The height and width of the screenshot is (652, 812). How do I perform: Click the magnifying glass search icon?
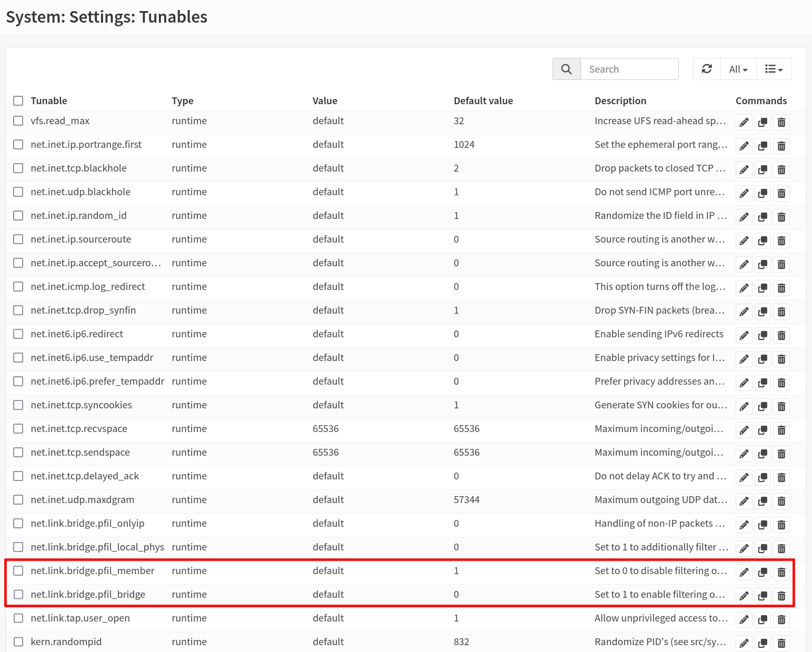tap(567, 69)
